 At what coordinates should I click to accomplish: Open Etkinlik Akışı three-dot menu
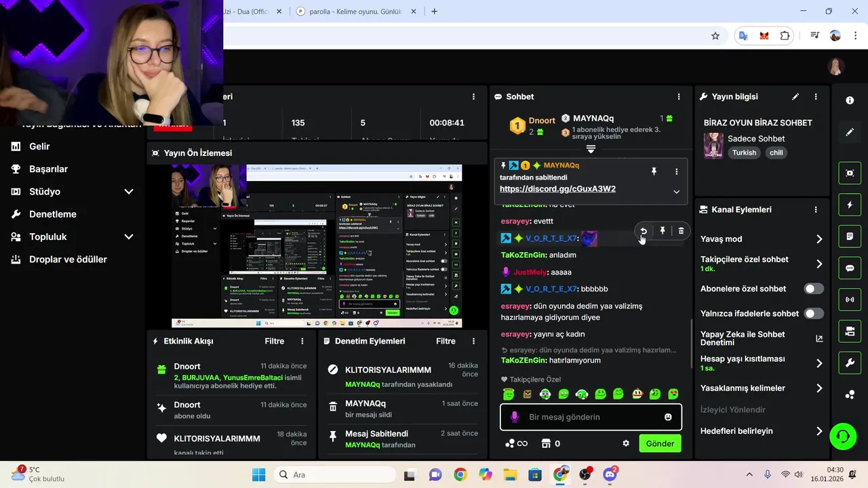(x=302, y=341)
